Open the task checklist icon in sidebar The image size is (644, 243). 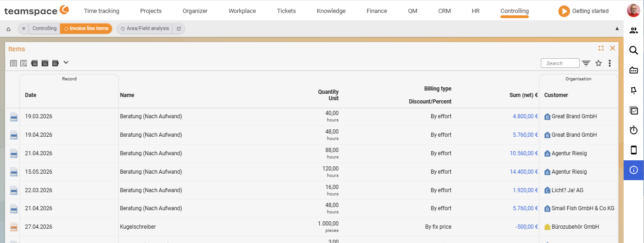coord(634,110)
